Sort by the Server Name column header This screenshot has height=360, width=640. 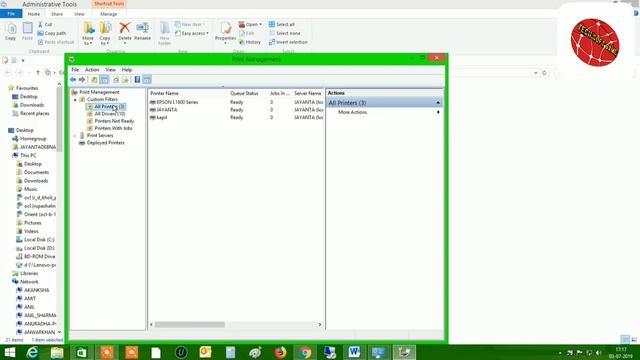point(308,93)
